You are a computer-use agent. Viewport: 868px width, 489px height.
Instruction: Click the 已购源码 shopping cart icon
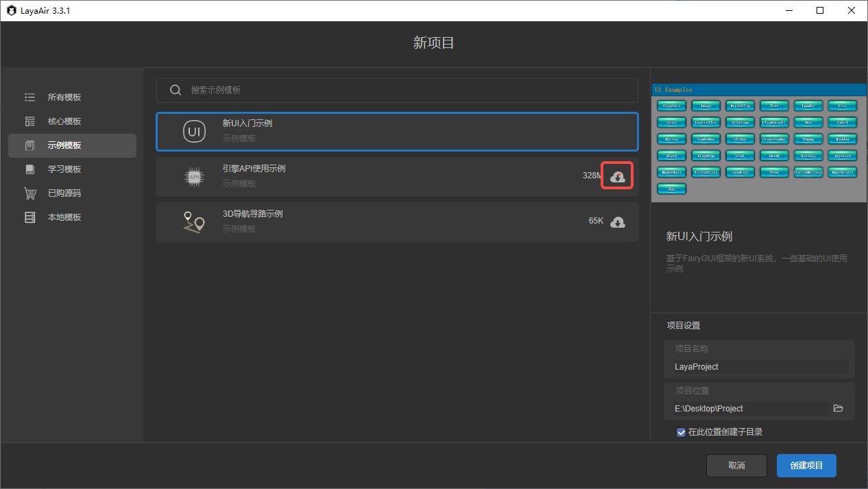coord(29,193)
